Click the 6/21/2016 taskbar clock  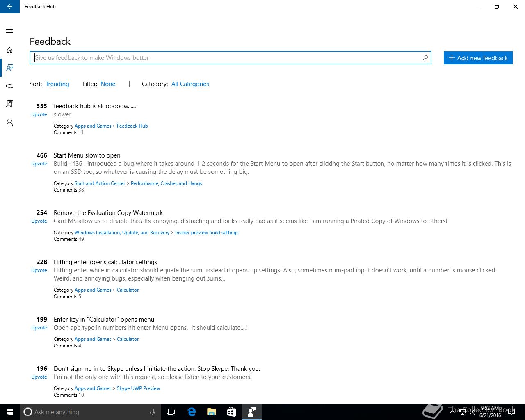click(490, 412)
